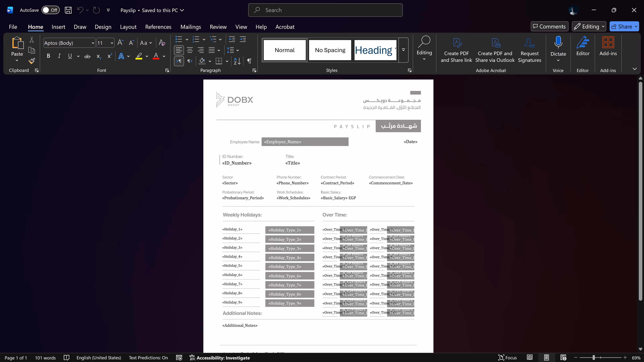
Task: Apply Heading 1 style
Action: coord(375,50)
